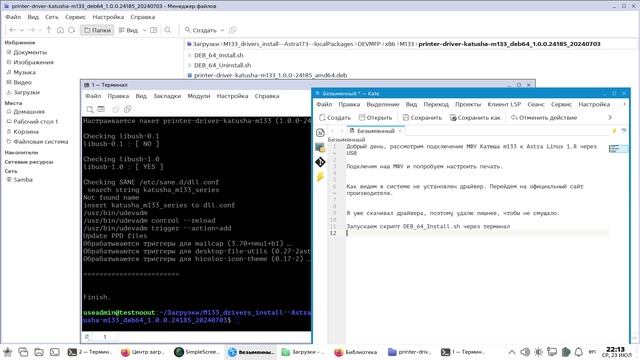Select Музыка in file manager sidebar
640x360 pixels.
[x=21, y=72]
